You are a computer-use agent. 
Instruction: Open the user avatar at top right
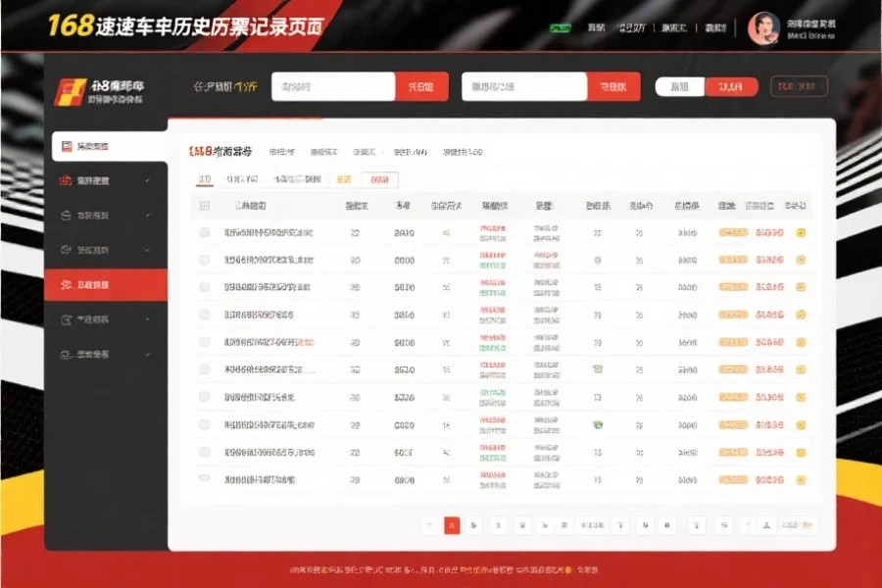pyautogui.click(x=763, y=28)
